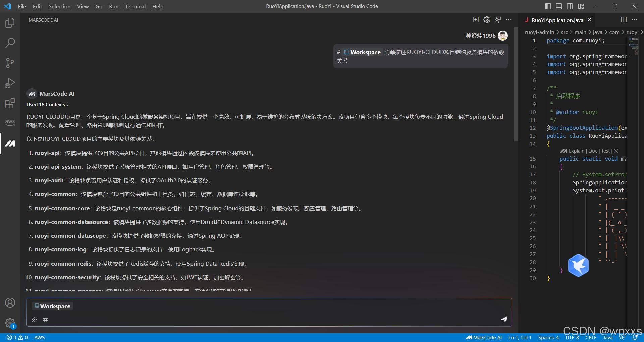Screen dimensions: 644x342
Task: Switch to the RuoYiApplication.java tab
Action: (x=557, y=20)
